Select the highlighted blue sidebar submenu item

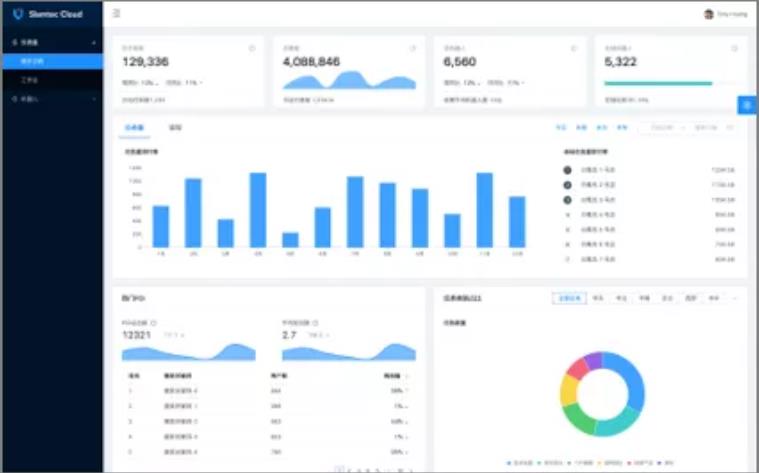[52, 61]
